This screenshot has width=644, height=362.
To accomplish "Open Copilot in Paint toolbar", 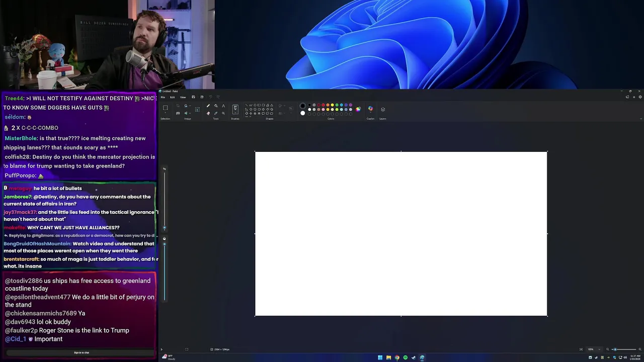I will pos(370,108).
